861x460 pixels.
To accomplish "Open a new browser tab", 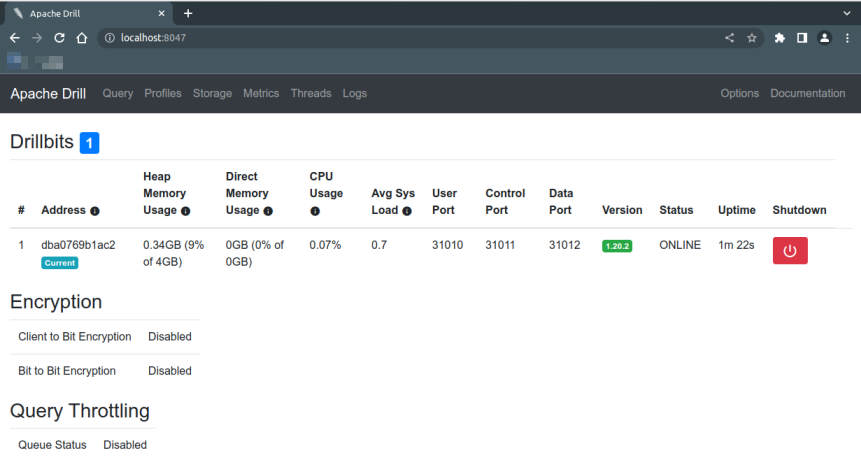I will click(x=188, y=13).
